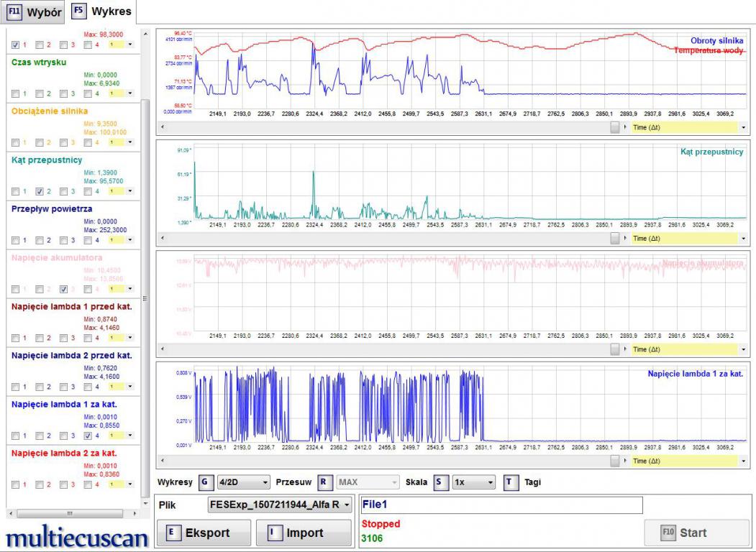Click the up arrow of the parameter list scrollbar
This screenshot has width=756, height=552.
[146, 34]
